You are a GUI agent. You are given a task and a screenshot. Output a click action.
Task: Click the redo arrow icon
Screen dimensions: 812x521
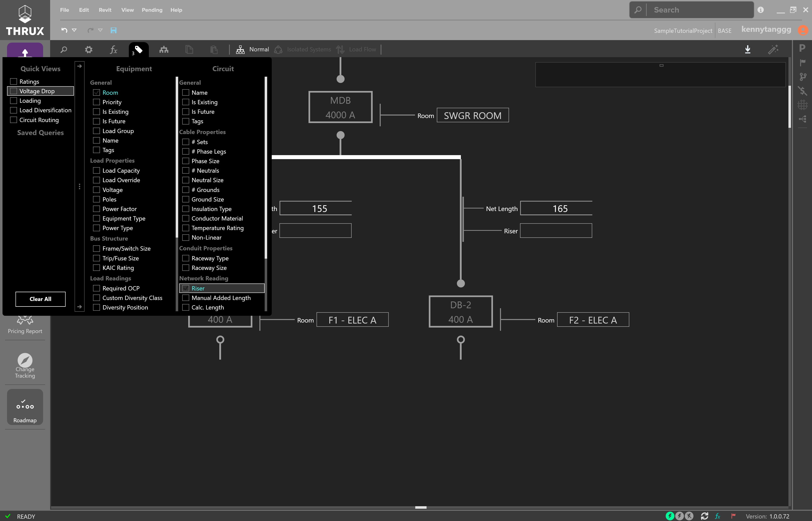[90, 30]
